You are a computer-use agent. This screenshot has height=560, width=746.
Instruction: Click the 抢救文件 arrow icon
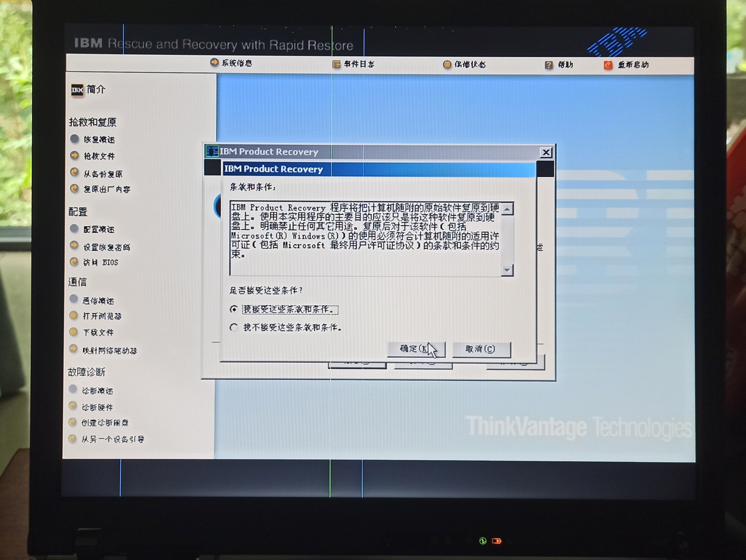coord(74,155)
